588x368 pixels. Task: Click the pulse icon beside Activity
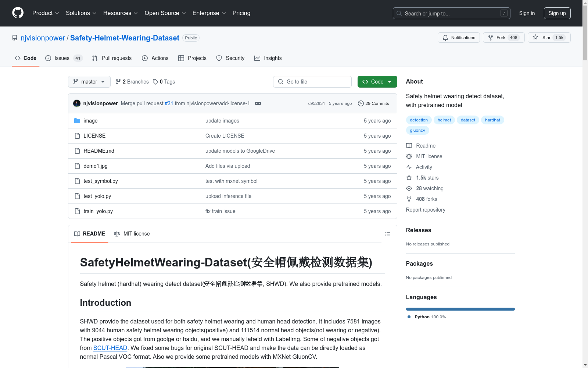409,167
